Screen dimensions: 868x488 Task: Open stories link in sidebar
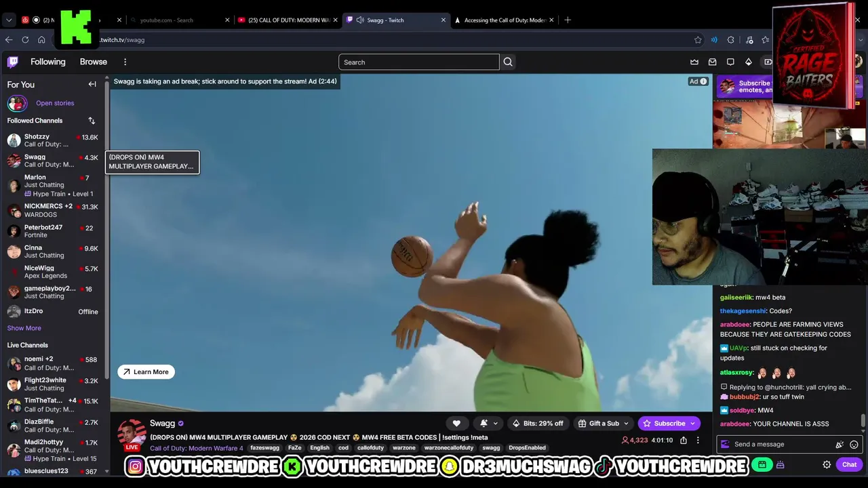click(55, 103)
